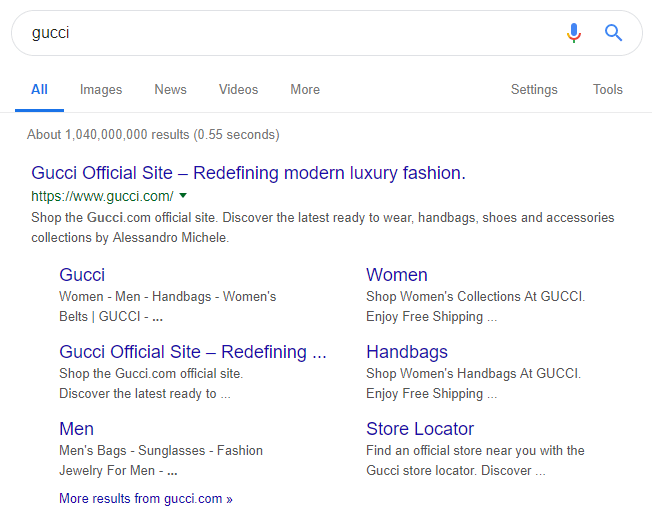Click the voice search microphone icon
The image size is (652, 525).
coord(574,33)
